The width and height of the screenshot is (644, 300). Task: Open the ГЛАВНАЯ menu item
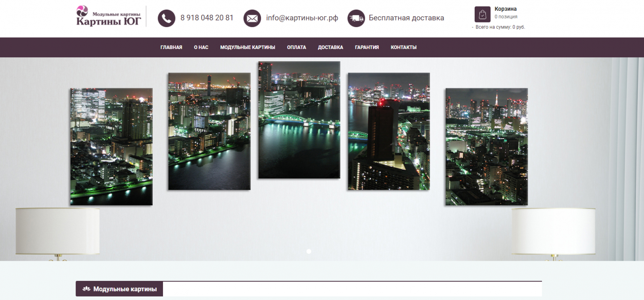pos(171,47)
